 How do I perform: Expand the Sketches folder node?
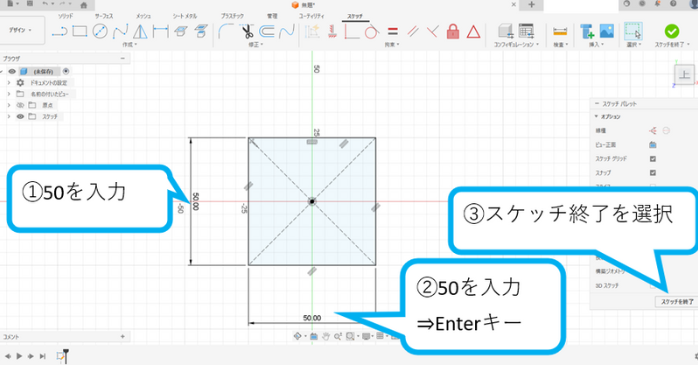point(8,117)
